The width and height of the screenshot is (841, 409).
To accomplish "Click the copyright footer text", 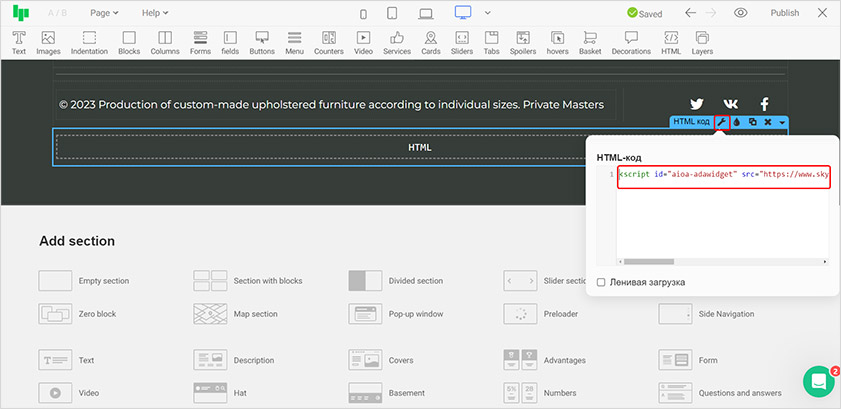I will 331,105.
